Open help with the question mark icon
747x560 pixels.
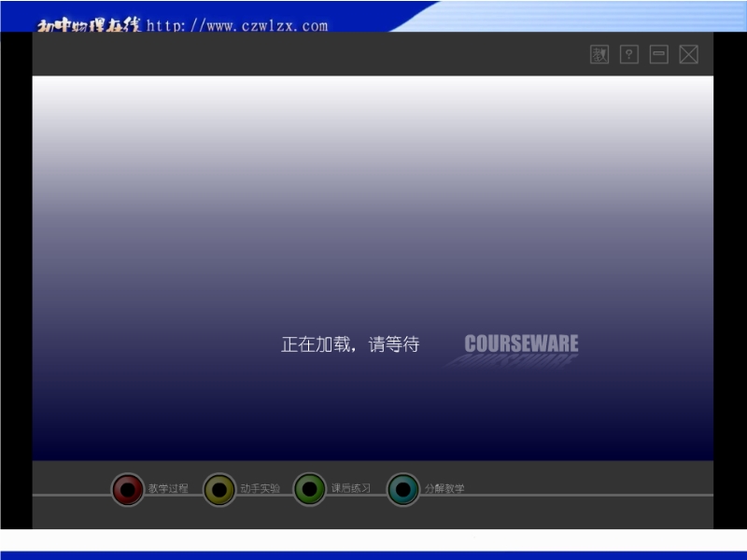[x=629, y=55]
